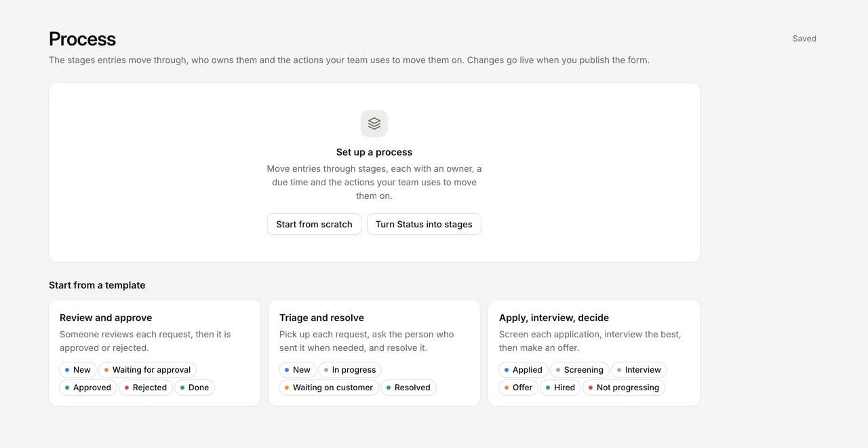Click the New chip in Review and approve

78,370
